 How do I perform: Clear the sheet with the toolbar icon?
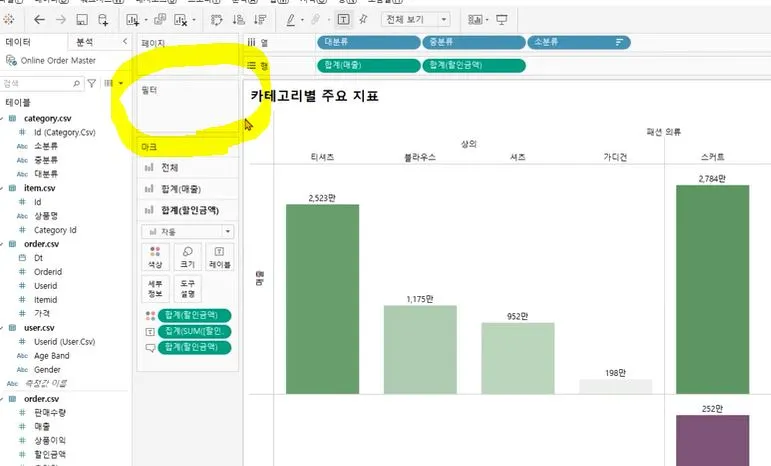point(180,20)
